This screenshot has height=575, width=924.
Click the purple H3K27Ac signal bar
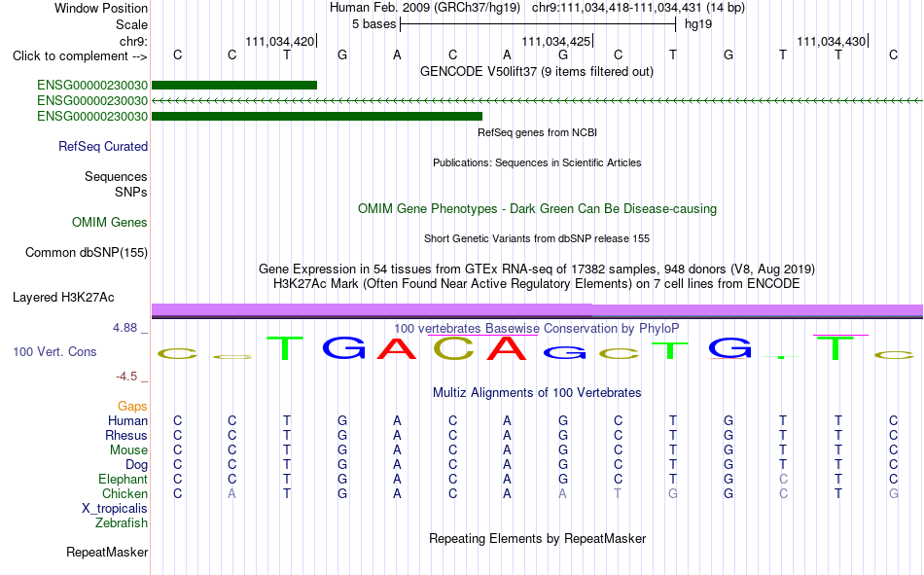(537, 310)
